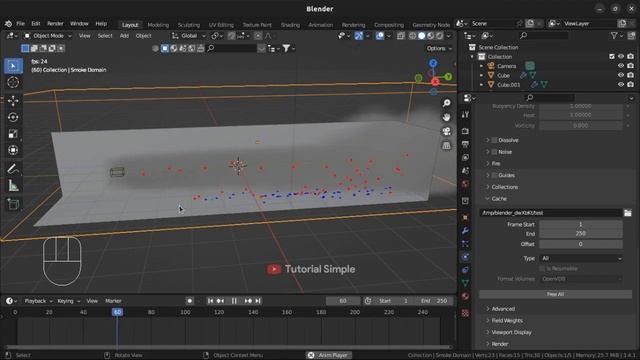Open the viewport Add menu
The image size is (640, 360).
point(124,36)
